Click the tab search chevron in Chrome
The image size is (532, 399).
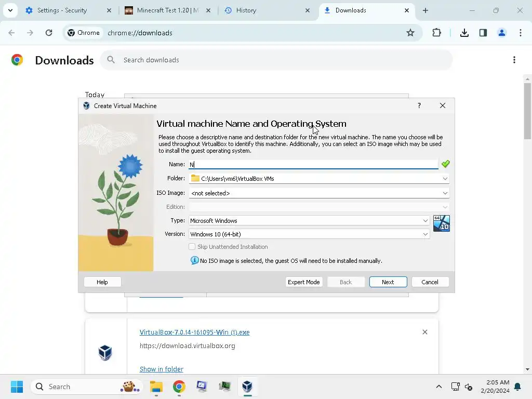coord(10,10)
